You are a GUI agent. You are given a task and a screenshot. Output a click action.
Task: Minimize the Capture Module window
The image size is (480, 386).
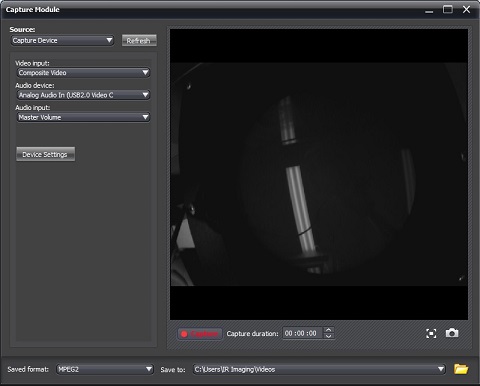point(429,10)
